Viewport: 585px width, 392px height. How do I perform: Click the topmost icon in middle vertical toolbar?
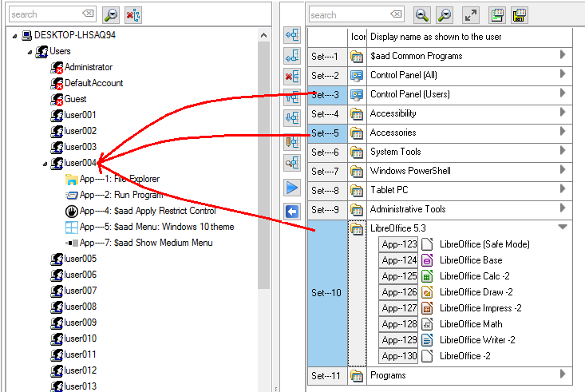pos(292,37)
